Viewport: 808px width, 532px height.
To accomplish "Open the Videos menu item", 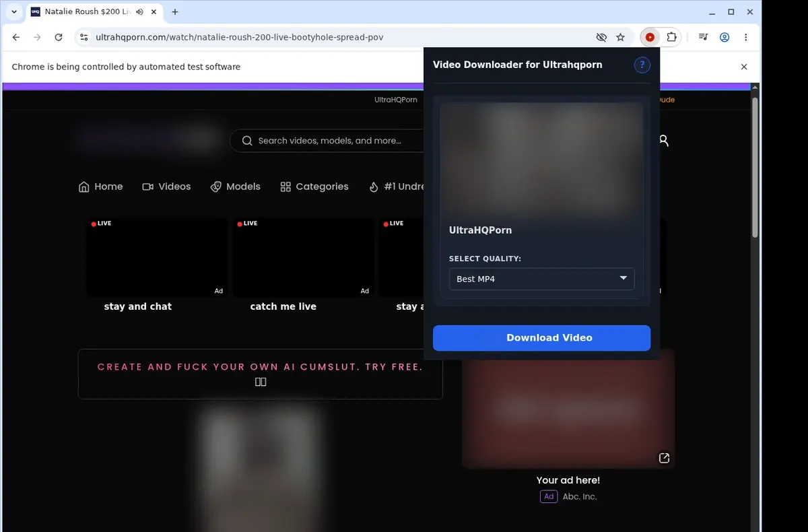I will [x=166, y=187].
